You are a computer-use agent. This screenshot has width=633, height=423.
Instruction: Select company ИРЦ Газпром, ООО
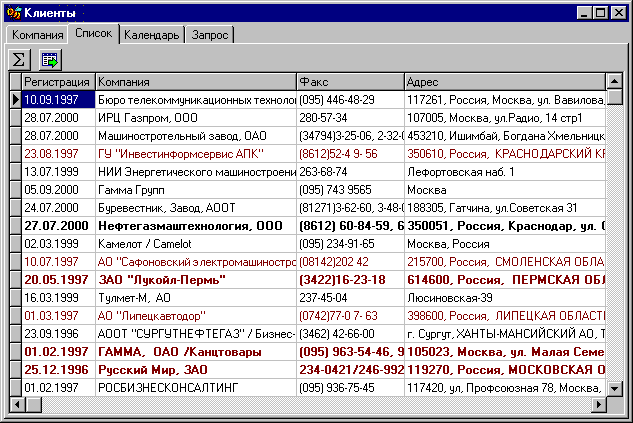pos(196,118)
